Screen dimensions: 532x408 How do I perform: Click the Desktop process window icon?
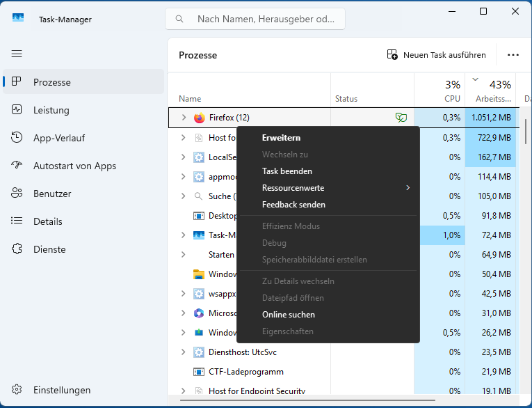tap(198, 216)
